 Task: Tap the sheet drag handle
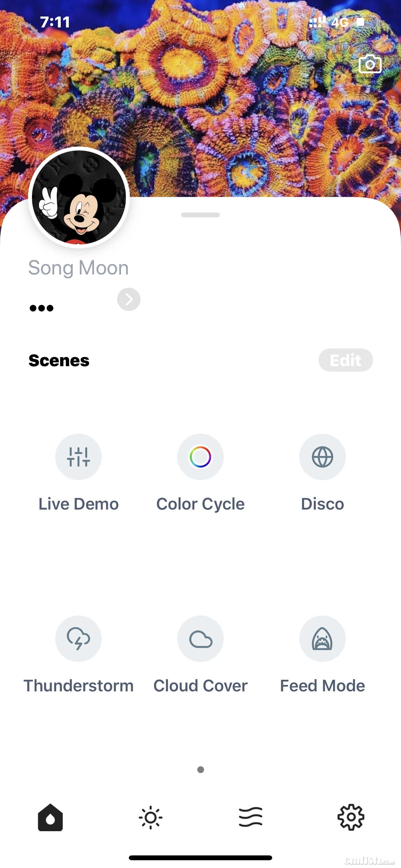pos(200,215)
